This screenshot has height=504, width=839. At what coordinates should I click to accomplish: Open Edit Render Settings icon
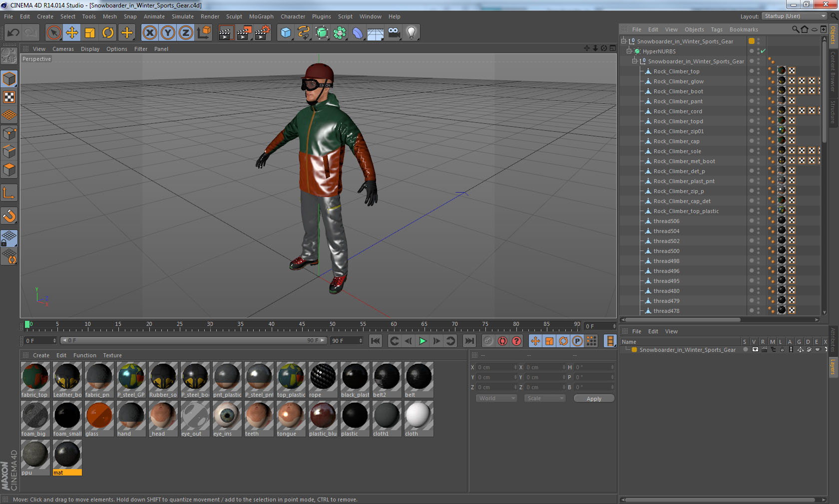[263, 33]
